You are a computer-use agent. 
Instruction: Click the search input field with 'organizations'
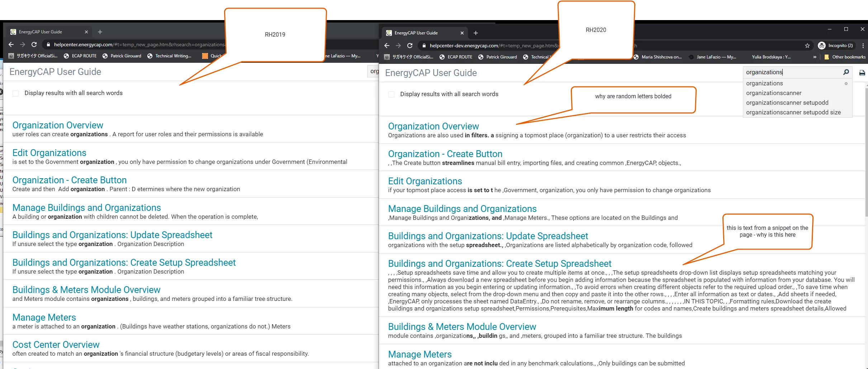click(x=793, y=72)
